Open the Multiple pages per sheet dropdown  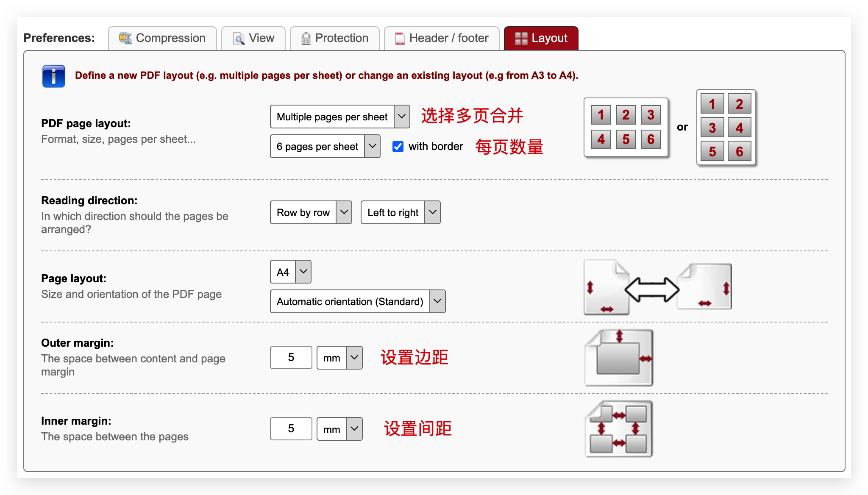click(x=339, y=117)
